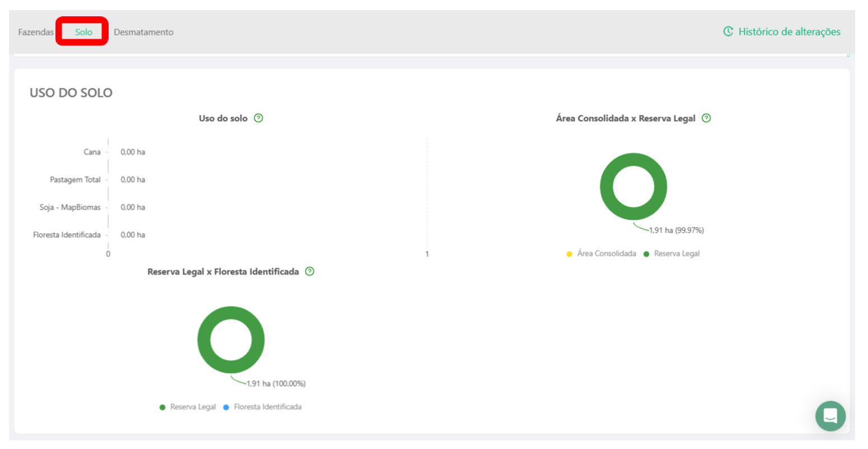Toggle Reserva Legal legend under Área Consolidada chart

point(671,253)
